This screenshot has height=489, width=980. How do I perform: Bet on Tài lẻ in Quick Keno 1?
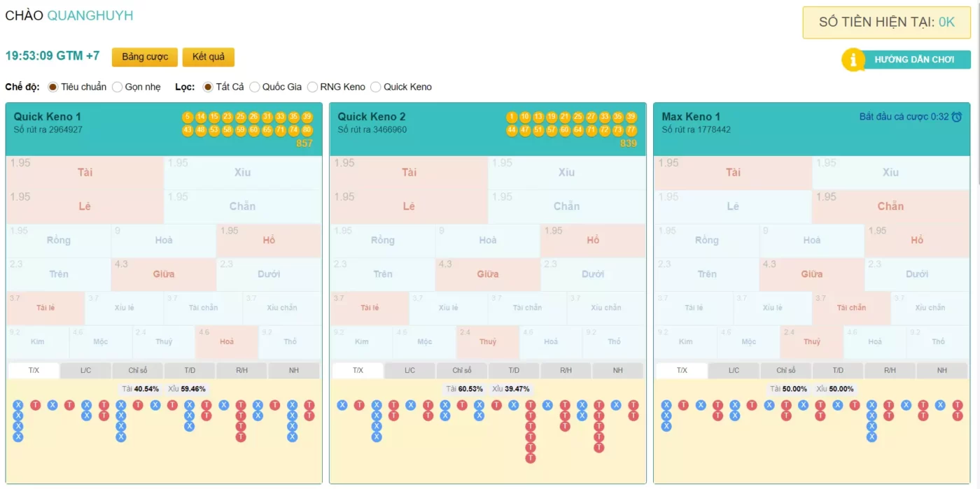click(x=45, y=308)
